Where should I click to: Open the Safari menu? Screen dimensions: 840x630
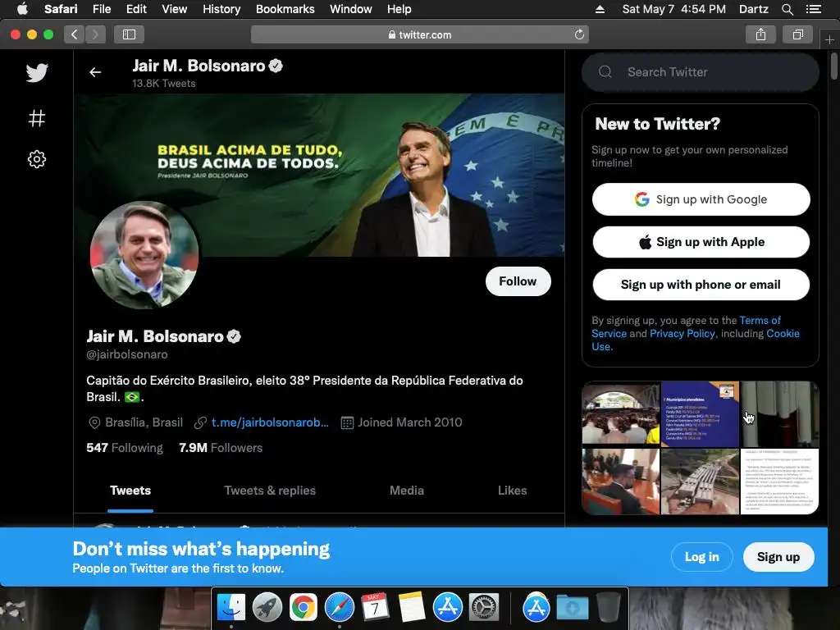61,9
